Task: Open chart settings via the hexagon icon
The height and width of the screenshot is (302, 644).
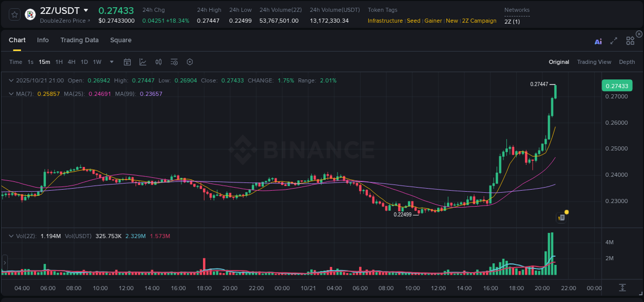Action: click(190, 62)
